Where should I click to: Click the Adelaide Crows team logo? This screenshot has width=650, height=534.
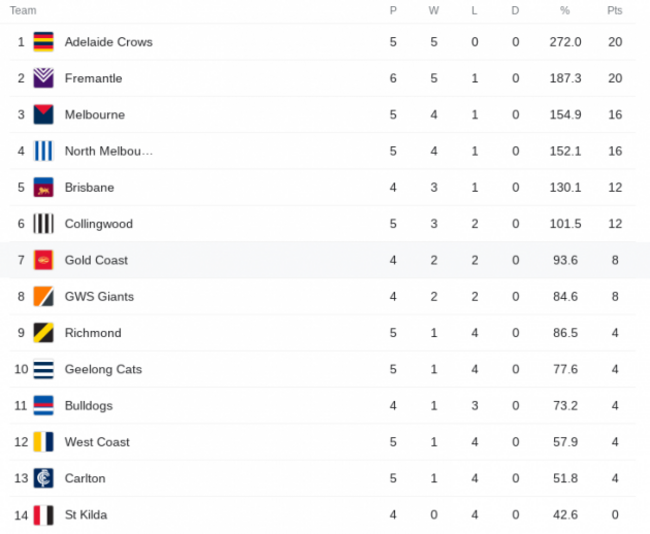click(x=44, y=42)
